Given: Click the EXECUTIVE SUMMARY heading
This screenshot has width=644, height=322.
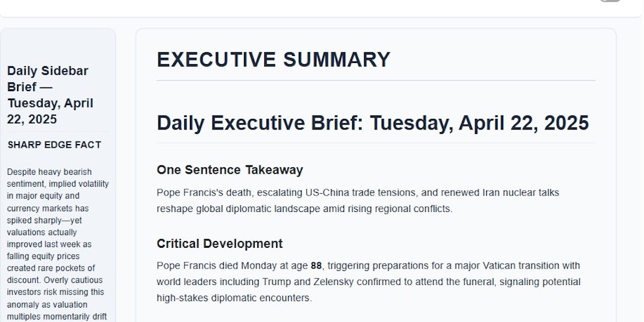Looking at the screenshot, I should (x=274, y=60).
